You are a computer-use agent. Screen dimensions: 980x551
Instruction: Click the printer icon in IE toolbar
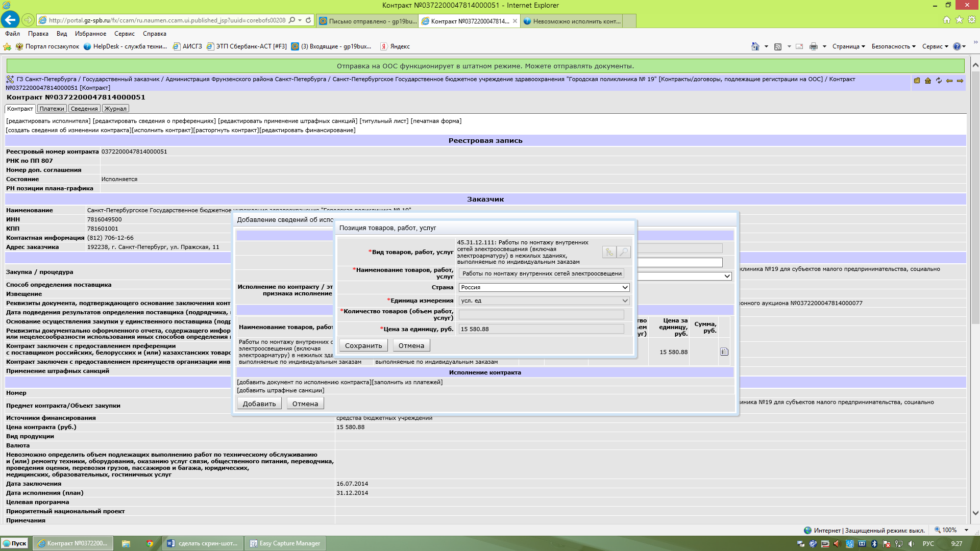pyautogui.click(x=813, y=46)
